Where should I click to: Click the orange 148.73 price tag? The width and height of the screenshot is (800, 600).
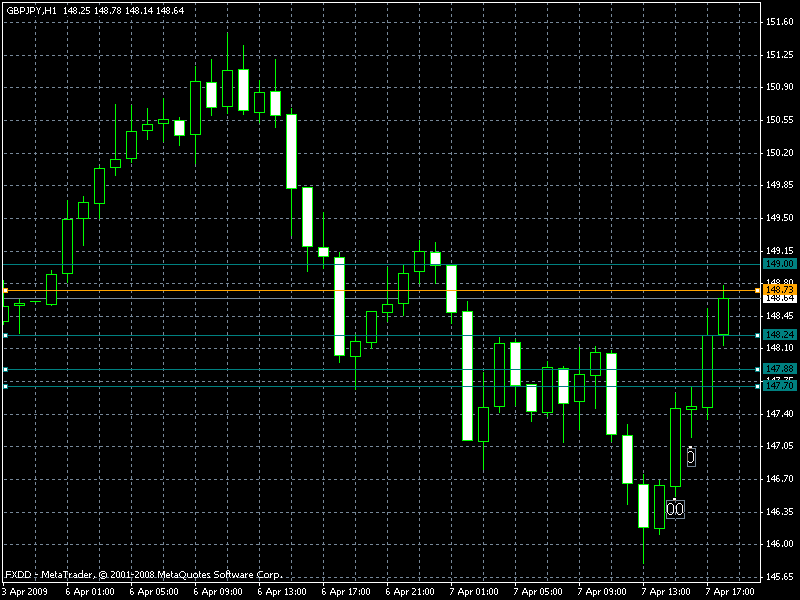(780, 290)
